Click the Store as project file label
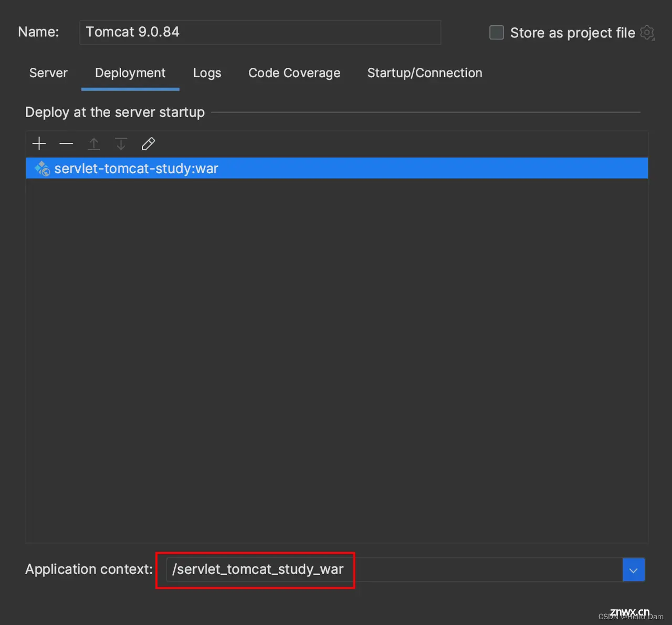Viewport: 672px width, 625px height. pos(573,33)
